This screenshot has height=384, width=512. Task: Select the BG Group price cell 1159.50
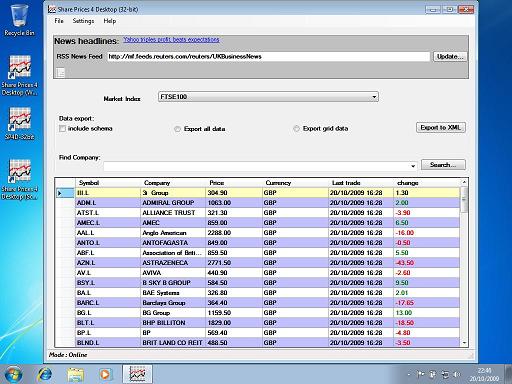(234, 313)
